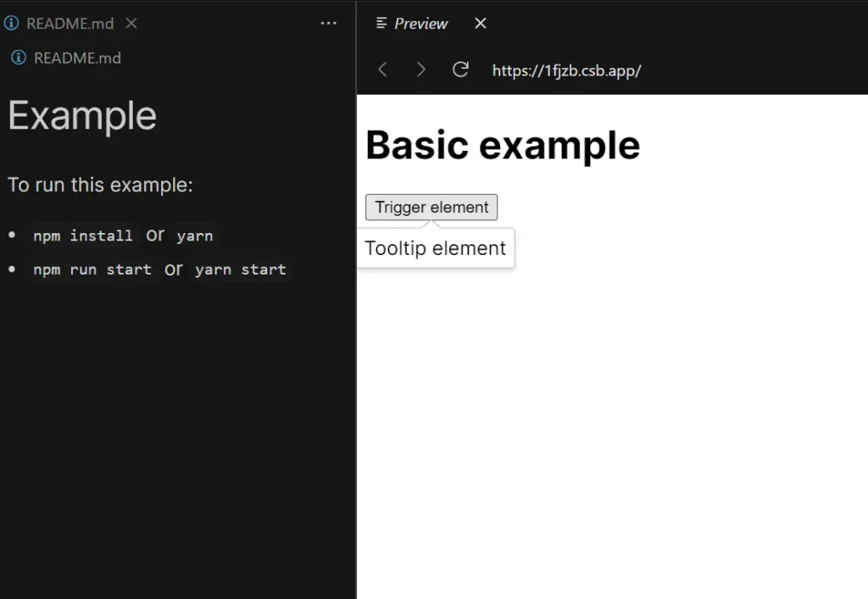Click the info icon beside README.md in sidebar
The image size is (868, 599).
point(17,58)
